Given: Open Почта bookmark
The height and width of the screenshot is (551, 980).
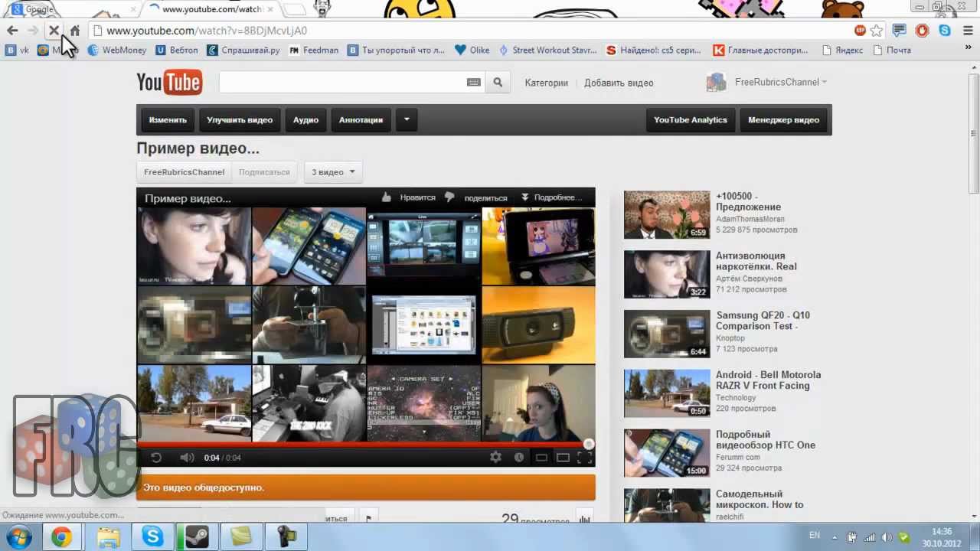Looking at the screenshot, I should pos(891,50).
